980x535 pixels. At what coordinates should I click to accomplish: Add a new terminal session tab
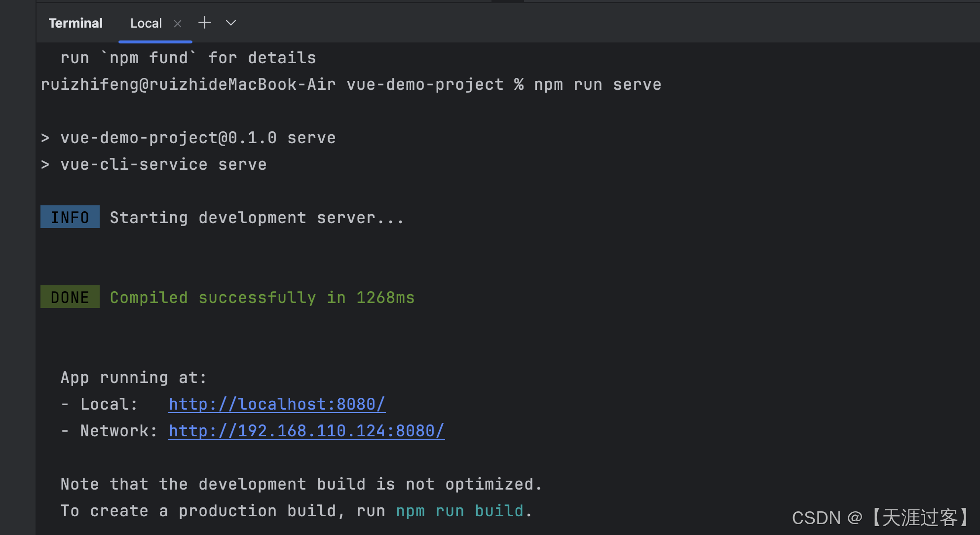[205, 23]
